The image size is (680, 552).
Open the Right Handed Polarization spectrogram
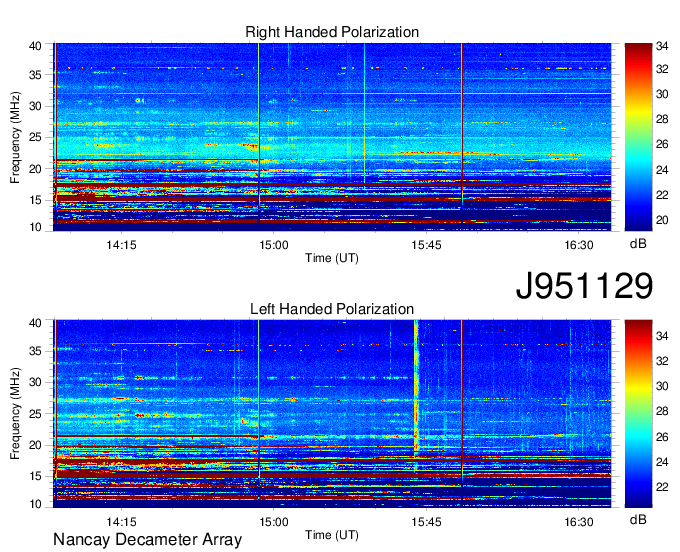(x=332, y=137)
